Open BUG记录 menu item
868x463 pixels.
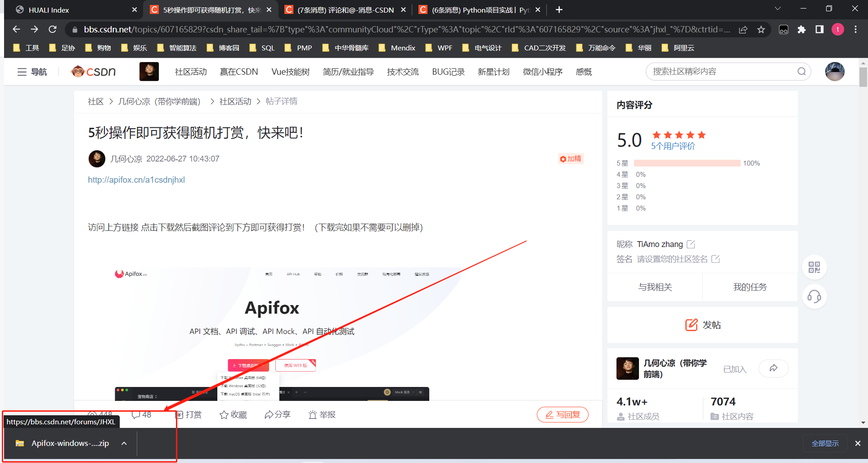(448, 72)
